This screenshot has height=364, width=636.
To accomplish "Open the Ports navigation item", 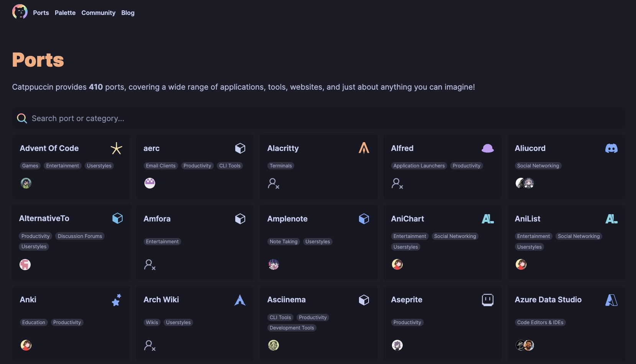I will 41,13.
